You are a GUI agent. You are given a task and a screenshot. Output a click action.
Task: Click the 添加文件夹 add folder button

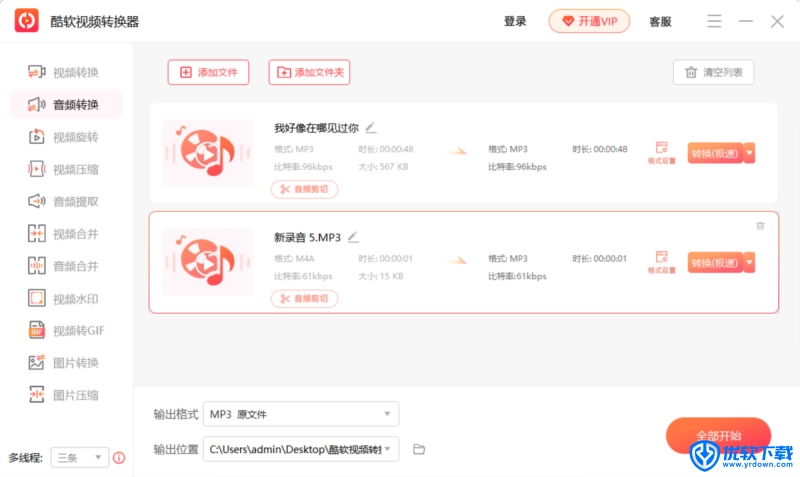(x=309, y=72)
